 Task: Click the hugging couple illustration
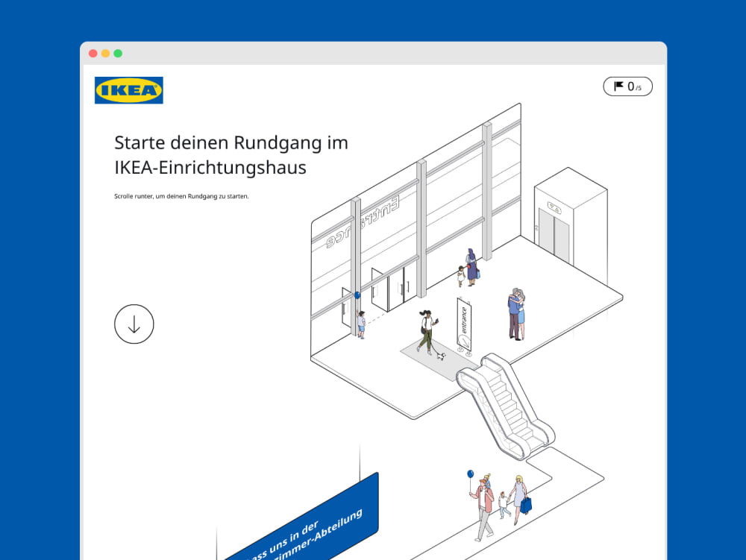click(x=516, y=314)
